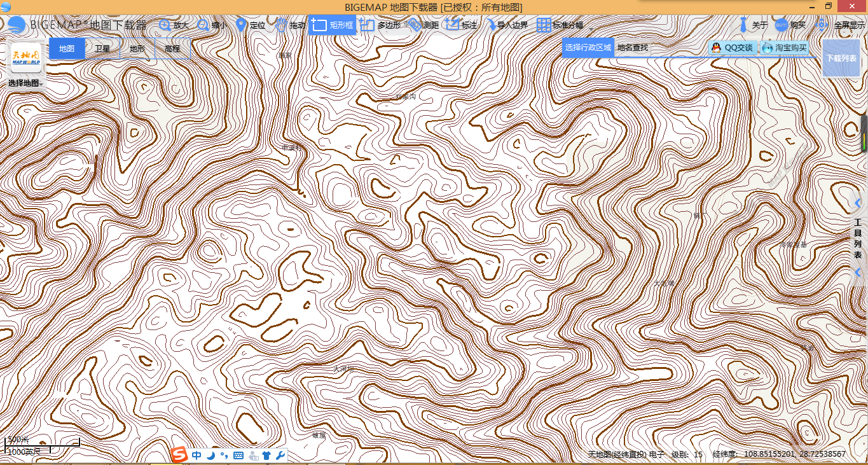Open the 测距 distance measuring tool
Image resolution: width=868 pixels, height=465 pixels.
tap(424, 25)
